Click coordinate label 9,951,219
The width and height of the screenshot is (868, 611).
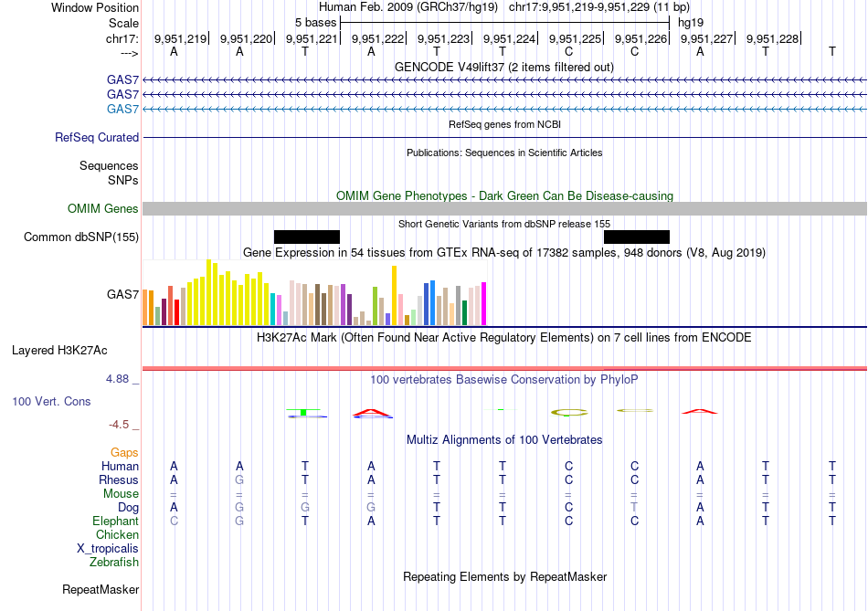(181, 38)
